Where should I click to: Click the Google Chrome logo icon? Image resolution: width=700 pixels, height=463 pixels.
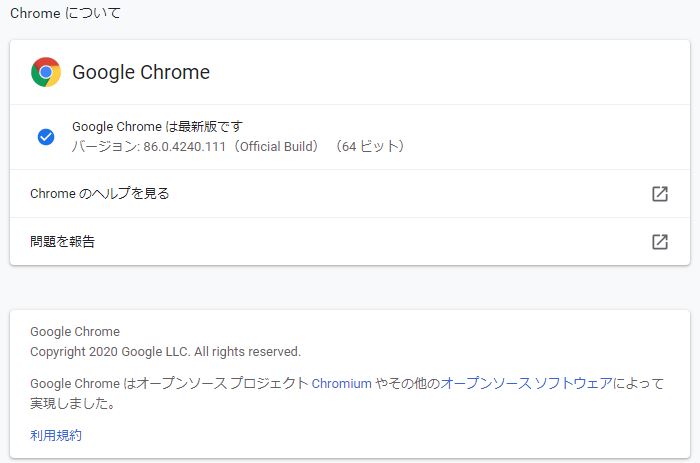(46, 72)
